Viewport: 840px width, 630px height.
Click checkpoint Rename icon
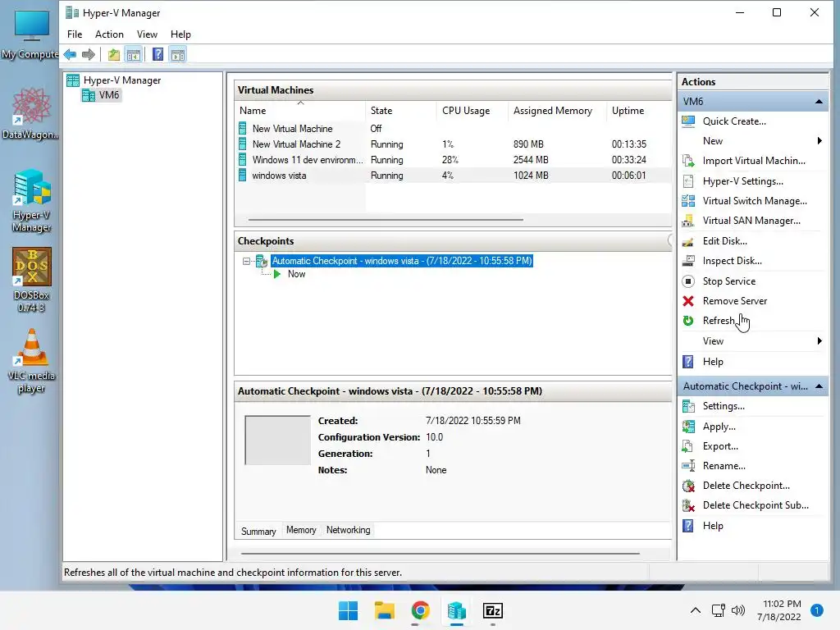point(688,466)
